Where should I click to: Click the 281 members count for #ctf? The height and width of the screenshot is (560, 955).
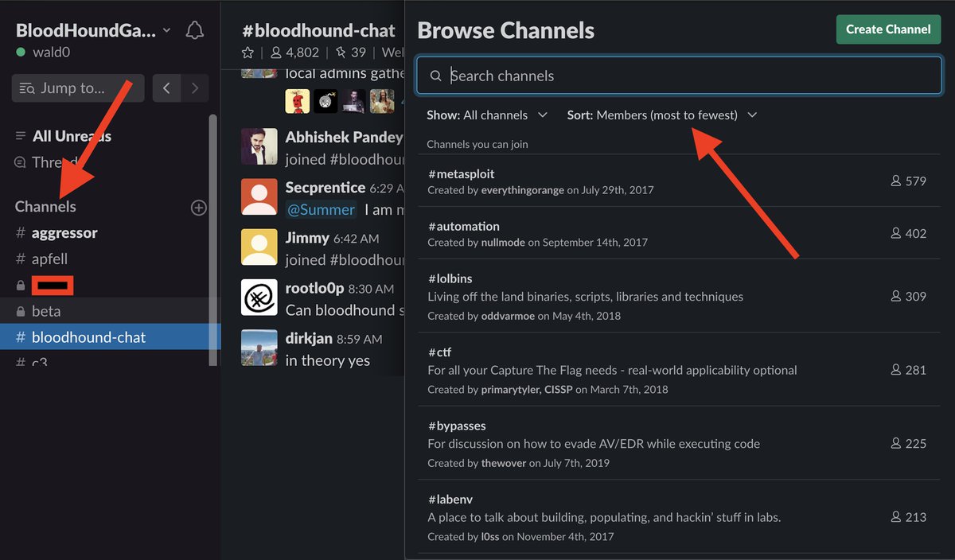909,370
